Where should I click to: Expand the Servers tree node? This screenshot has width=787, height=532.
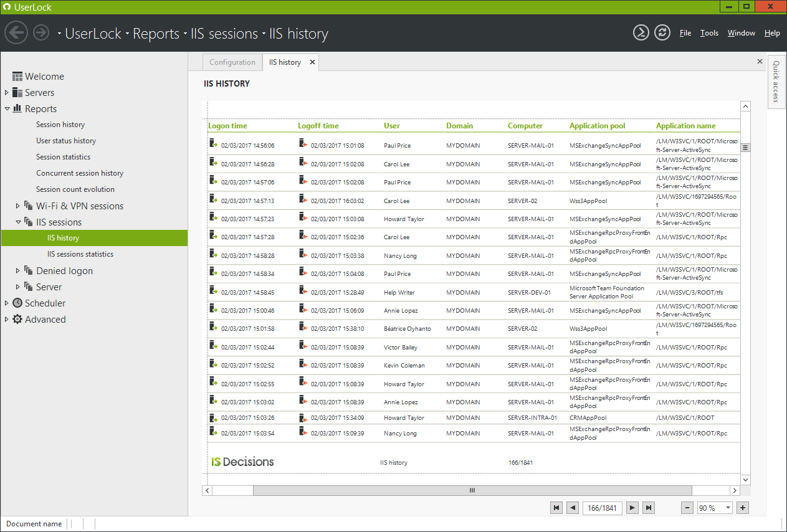(x=7, y=92)
